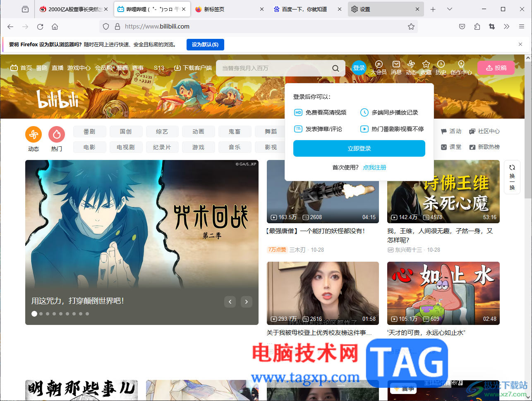Click the carousel next arrow
532x401 pixels.
[247, 302]
